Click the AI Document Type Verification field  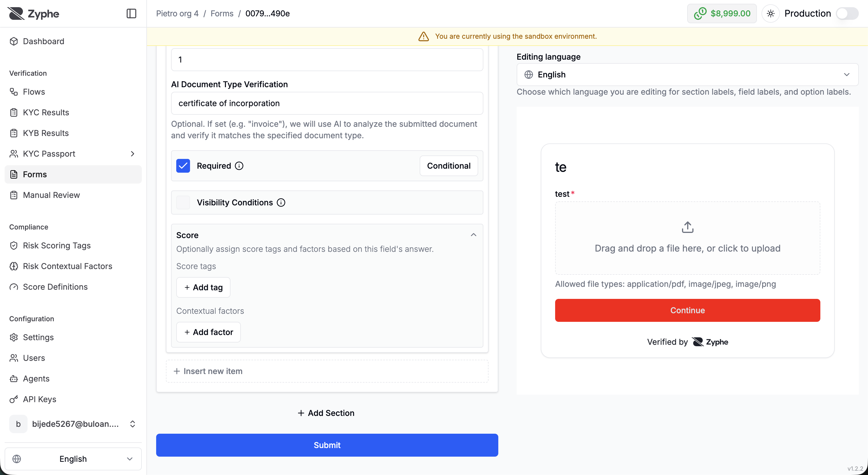[327, 103]
